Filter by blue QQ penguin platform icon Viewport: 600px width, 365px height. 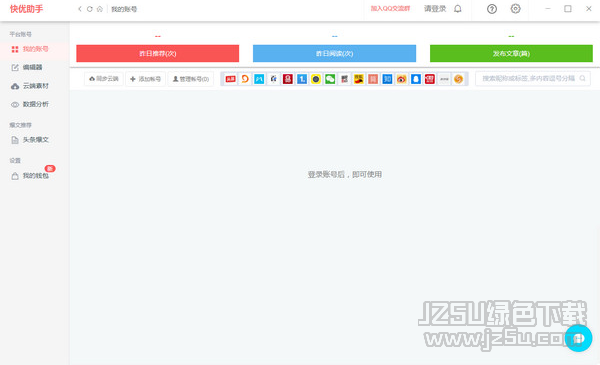pos(416,79)
